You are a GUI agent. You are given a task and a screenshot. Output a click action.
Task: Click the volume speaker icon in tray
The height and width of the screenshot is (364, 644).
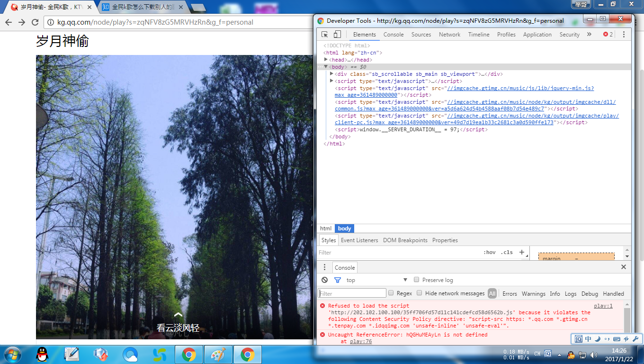[594, 355]
